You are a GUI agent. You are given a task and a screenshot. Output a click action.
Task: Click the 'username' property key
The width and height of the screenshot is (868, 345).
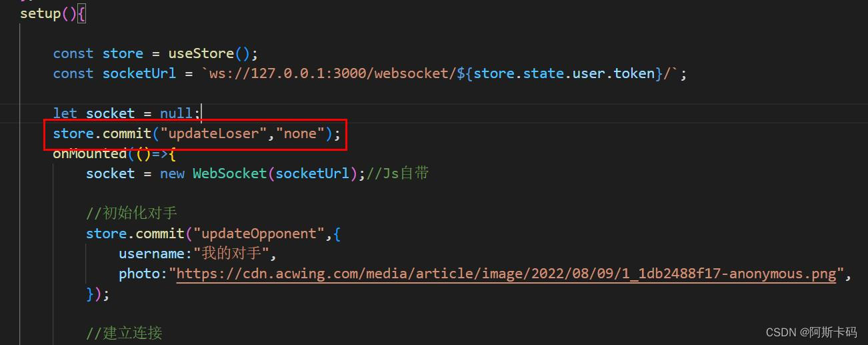point(151,254)
